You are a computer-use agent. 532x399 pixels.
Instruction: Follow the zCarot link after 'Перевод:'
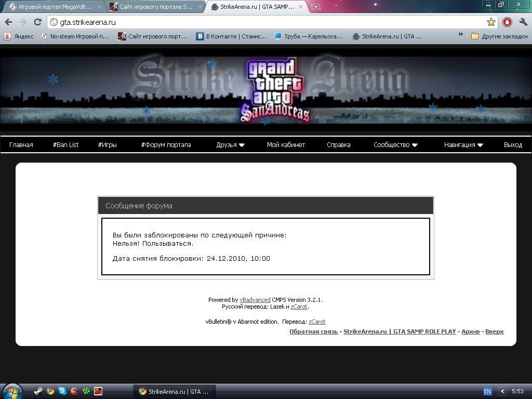tap(317, 322)
